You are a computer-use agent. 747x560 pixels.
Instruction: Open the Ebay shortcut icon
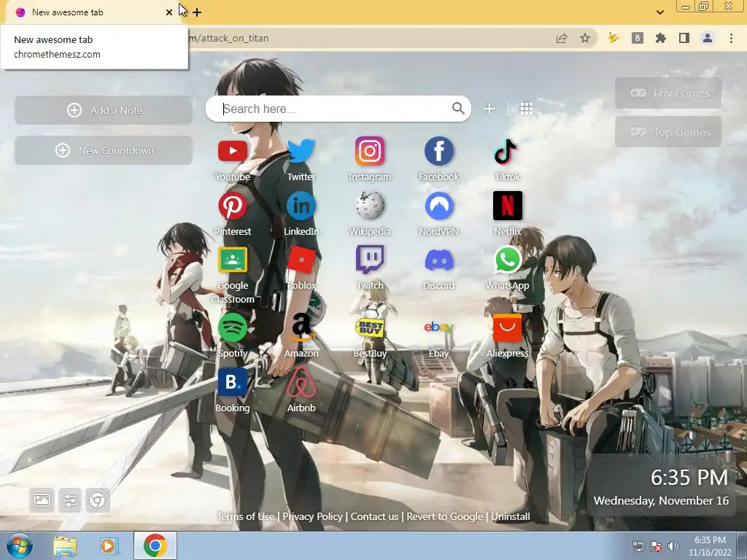438,327
